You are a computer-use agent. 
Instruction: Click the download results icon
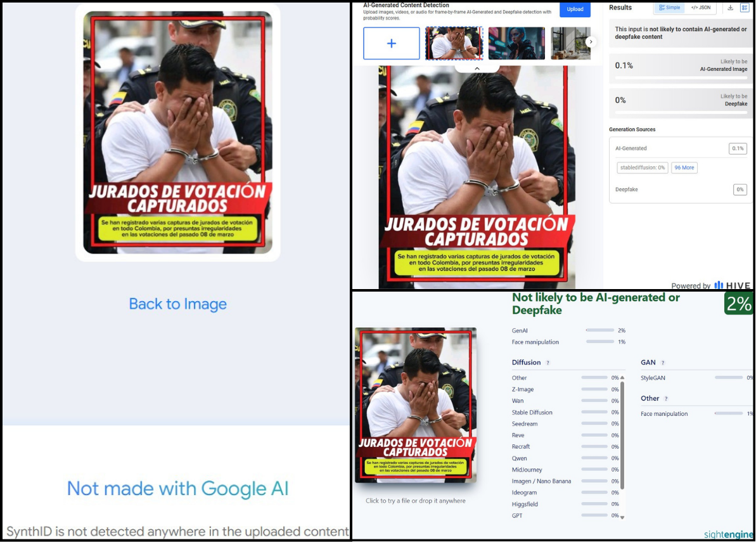731,8
